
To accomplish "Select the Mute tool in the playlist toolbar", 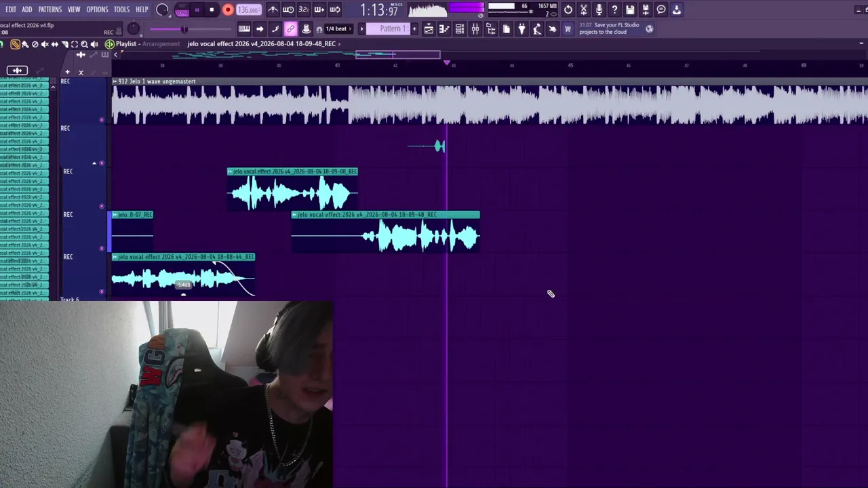I will click(x=45, y=44).
